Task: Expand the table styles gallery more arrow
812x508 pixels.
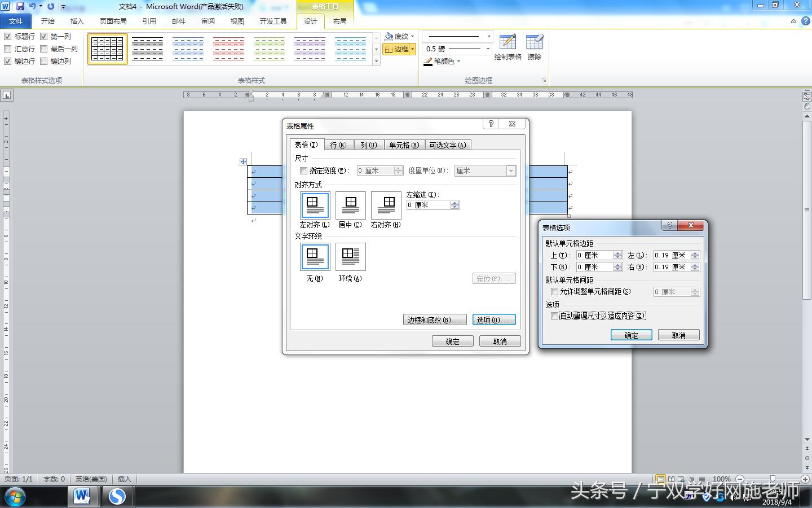Action: tap(377, 61)
